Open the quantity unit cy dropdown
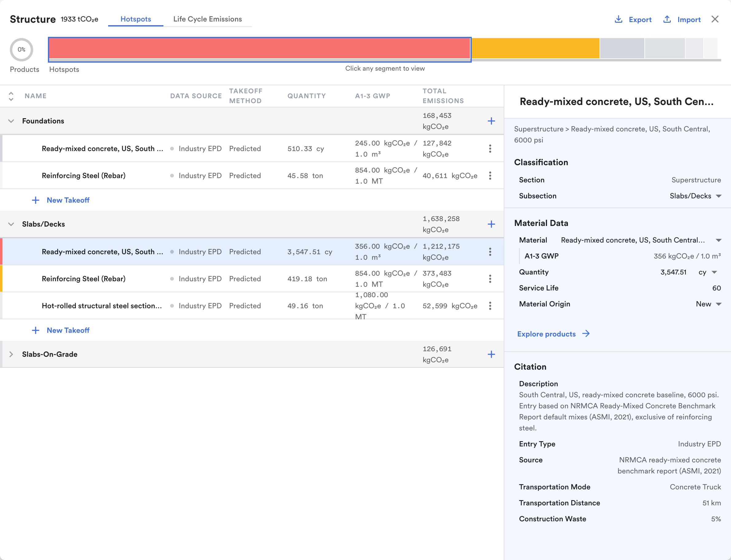The width and height of the screenshot is (731, 560). click(707, 272)
